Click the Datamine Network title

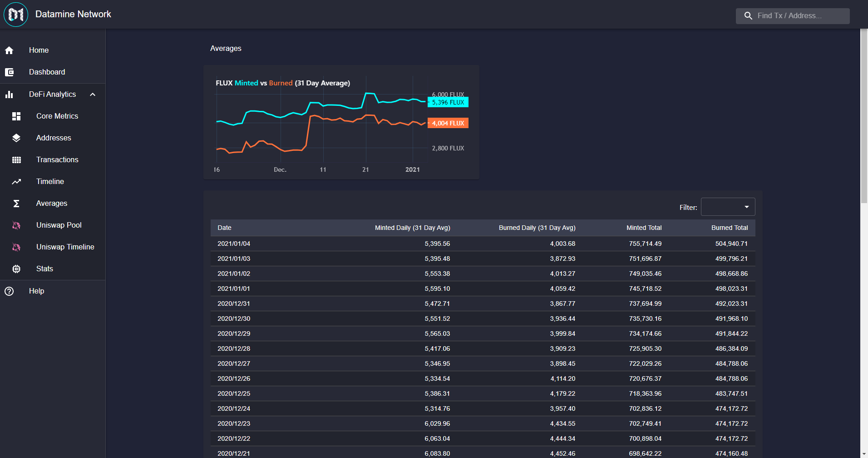(73, 14)
